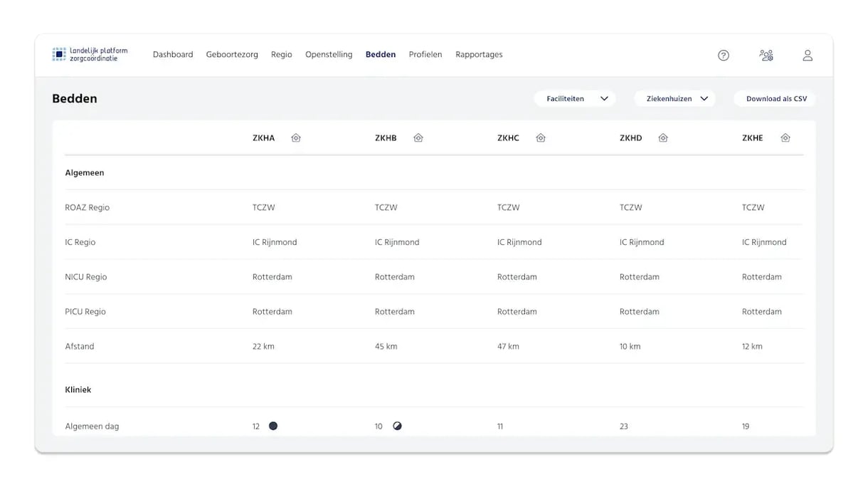The height and width of the screenshot is (487, 868).
Task: Select the Openstelling navigation item
Action: pos(329,55)
